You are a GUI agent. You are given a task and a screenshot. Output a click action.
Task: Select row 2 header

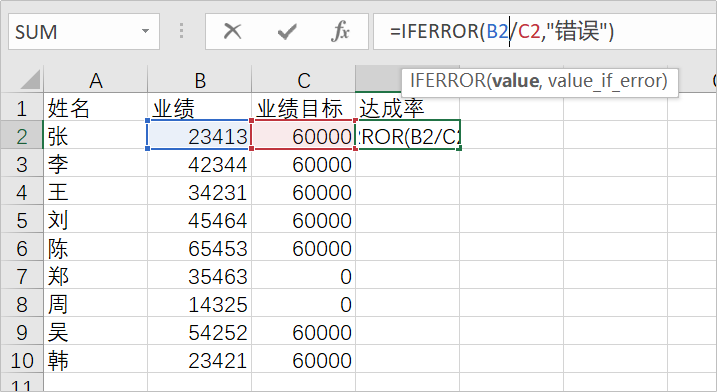pos(21,136)
